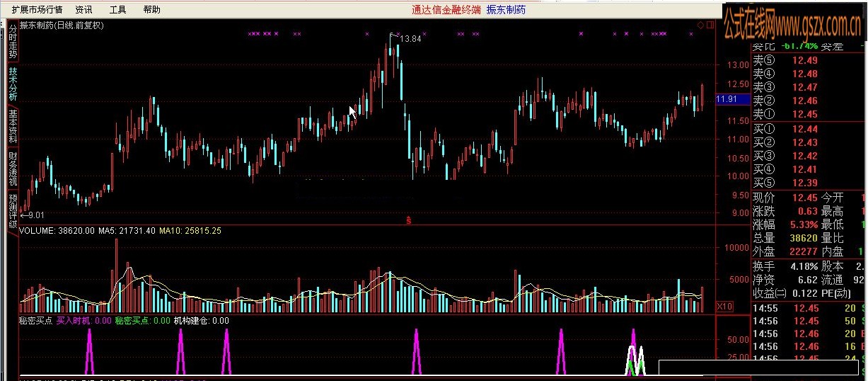
Task: Switch to the 技术分析 side tab
Action: click(13, 84)
